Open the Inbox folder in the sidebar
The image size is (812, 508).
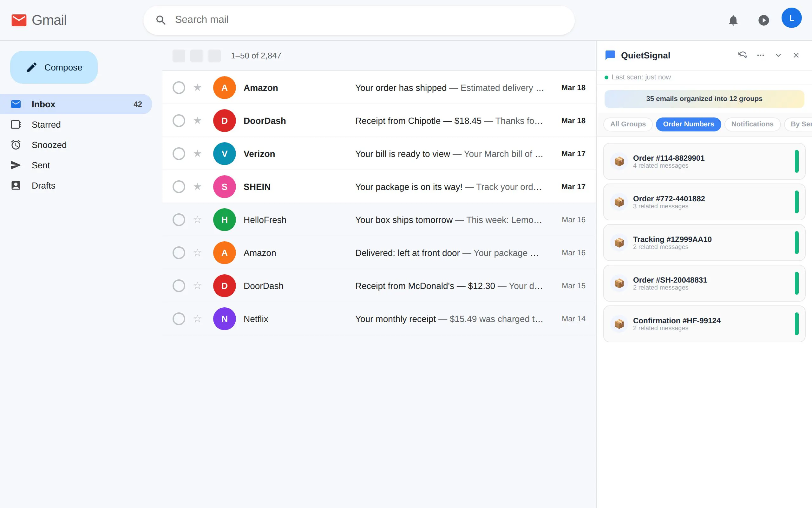click(76, 104)
